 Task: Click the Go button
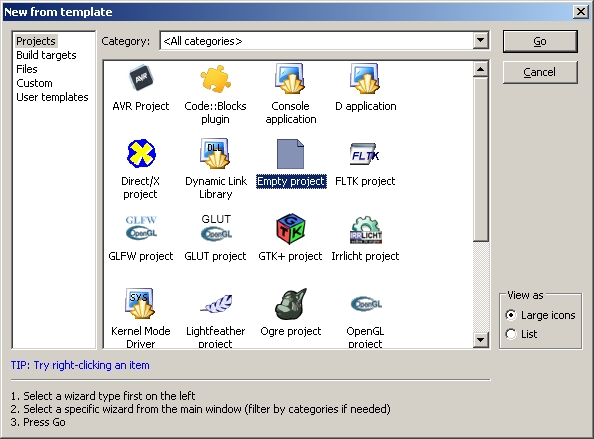540,41
